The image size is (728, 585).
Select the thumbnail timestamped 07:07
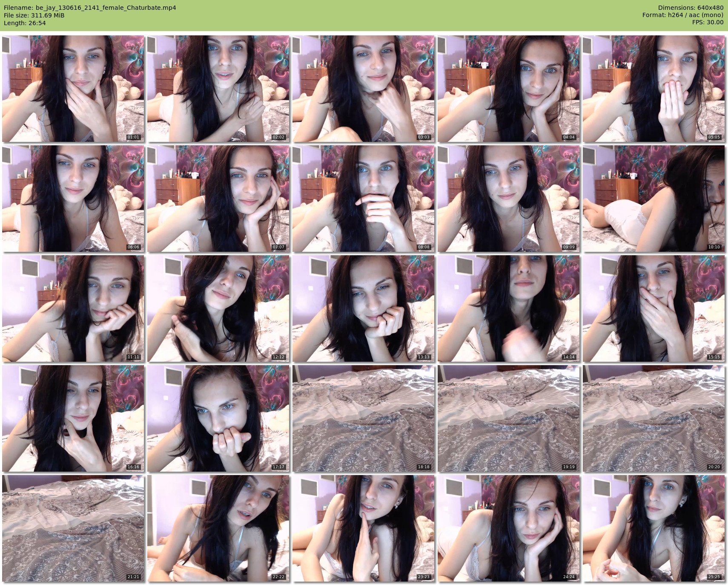(218, 199)
